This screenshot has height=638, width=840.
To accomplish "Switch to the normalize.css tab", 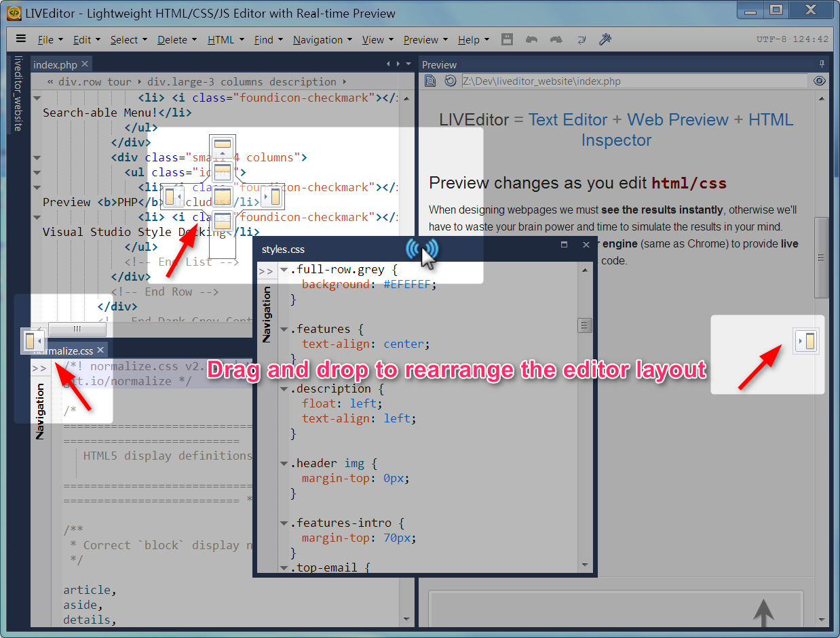I will click(65, 351).
